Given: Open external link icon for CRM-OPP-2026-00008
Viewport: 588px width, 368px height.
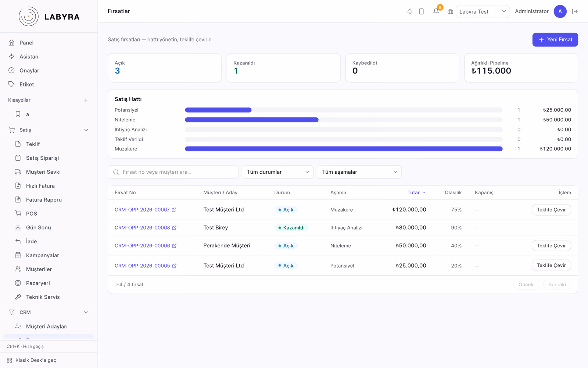Looking at the screenshot, I should click(174, 228).
